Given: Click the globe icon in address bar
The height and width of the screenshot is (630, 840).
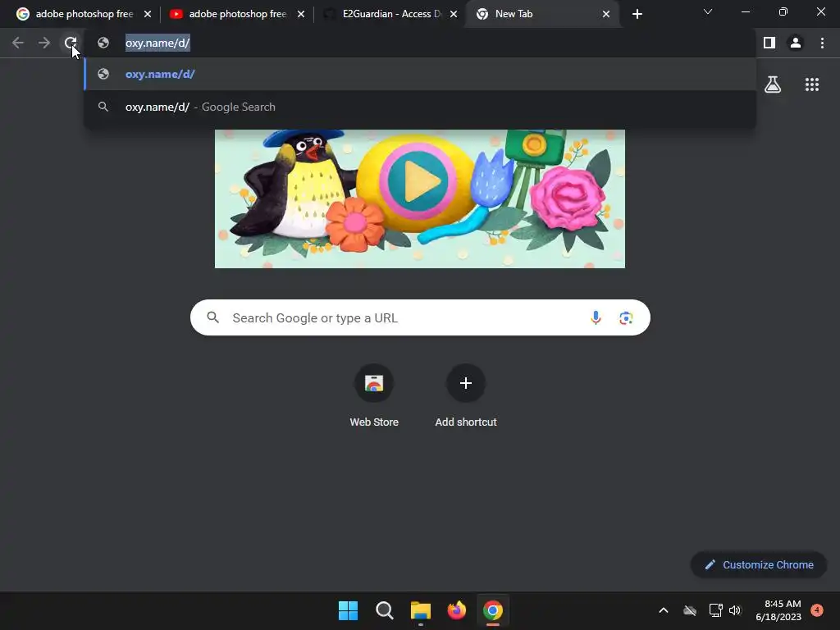Looking at the screenshot, I should (x=103, y=43).
